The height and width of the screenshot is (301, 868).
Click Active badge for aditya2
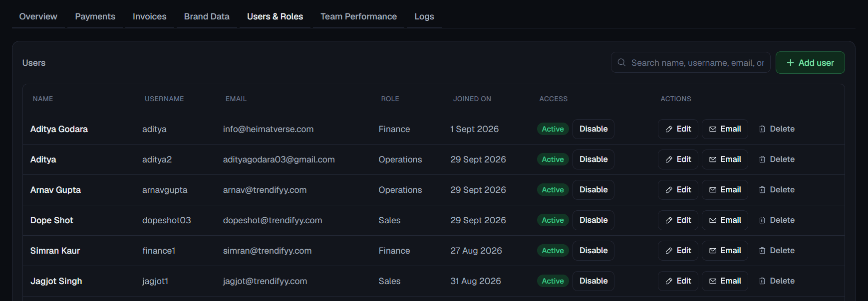click(553, 159)
